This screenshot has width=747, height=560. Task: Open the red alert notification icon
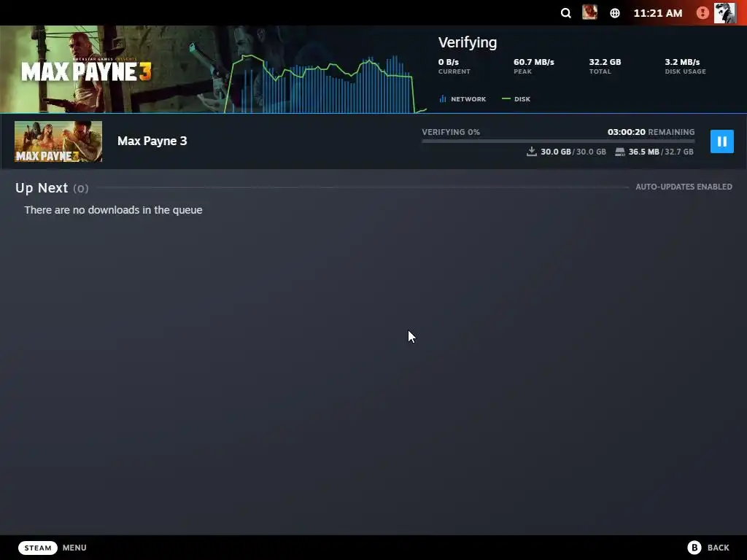[703, 13]
